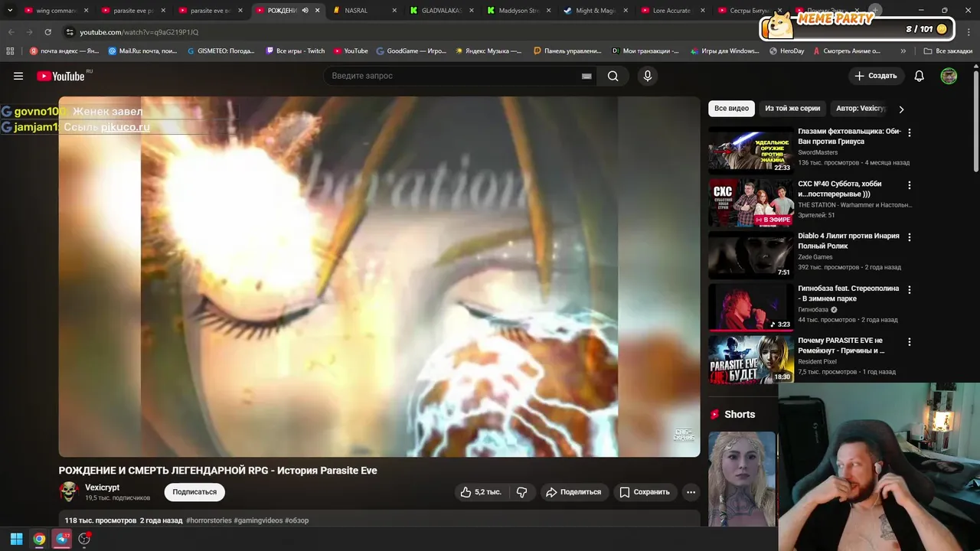
Task: Open the third pinned taskbar app
Action: [84, 539]
